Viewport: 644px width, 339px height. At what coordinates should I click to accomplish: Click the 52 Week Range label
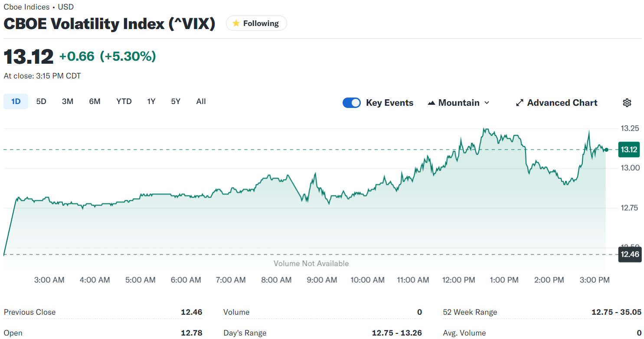pyautogui.click(x=470, y=312)
